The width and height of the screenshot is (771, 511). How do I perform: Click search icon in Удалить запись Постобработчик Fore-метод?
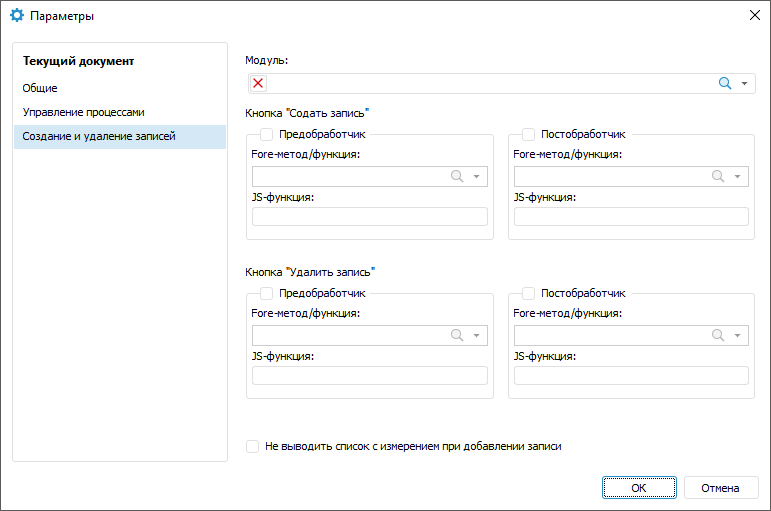718,336
